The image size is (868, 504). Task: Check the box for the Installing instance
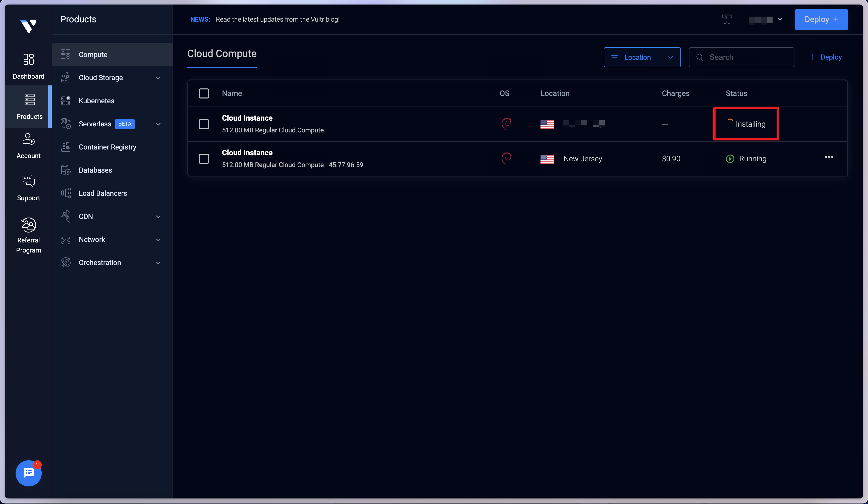tap(204, 124)
